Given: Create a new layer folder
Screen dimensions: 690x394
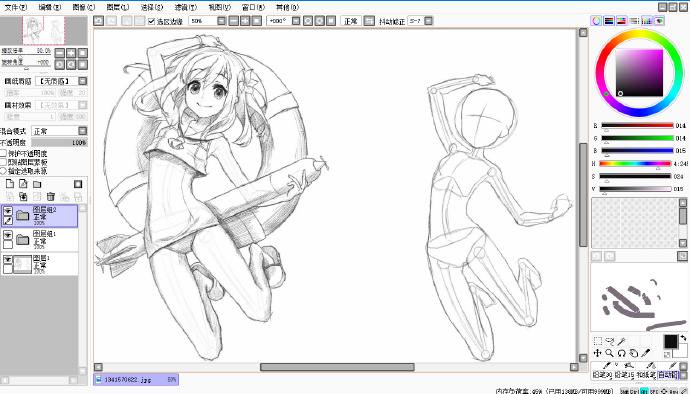Looking at the screenshot, I should click(x=37, y=184).
